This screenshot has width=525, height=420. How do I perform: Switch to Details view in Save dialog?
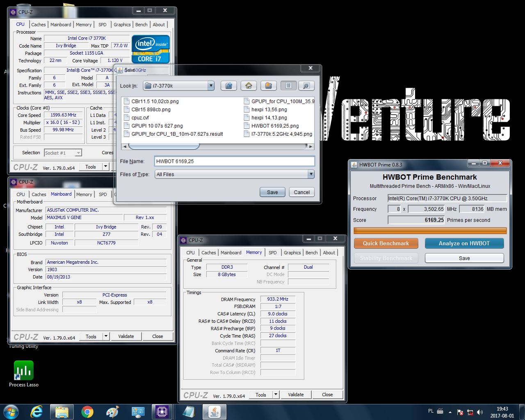(306, 86)
